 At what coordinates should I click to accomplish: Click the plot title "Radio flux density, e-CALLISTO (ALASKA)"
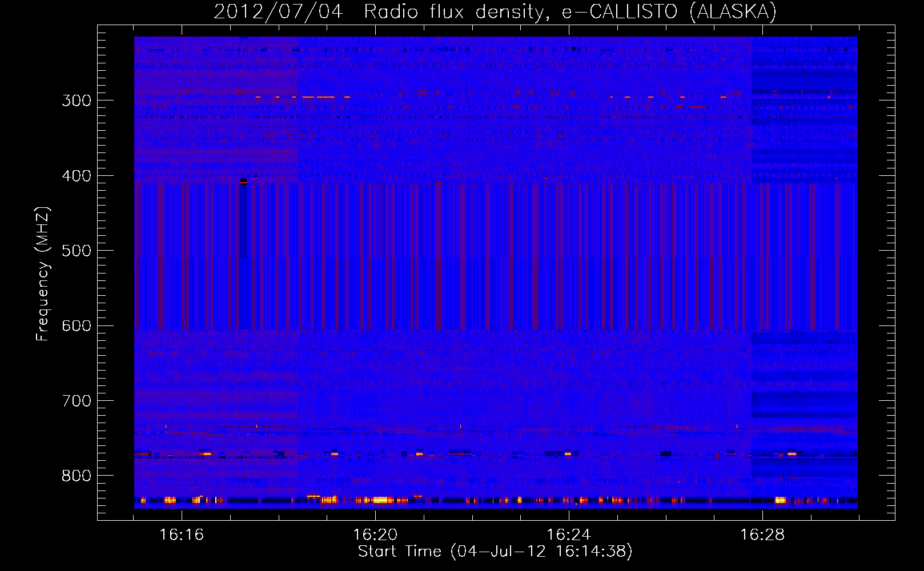[x=570, y=12]
